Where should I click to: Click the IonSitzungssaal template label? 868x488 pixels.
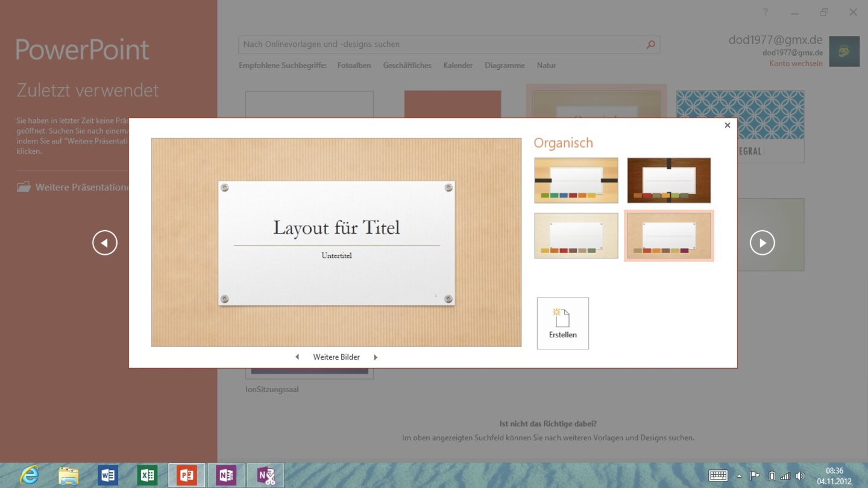[272, 390]
